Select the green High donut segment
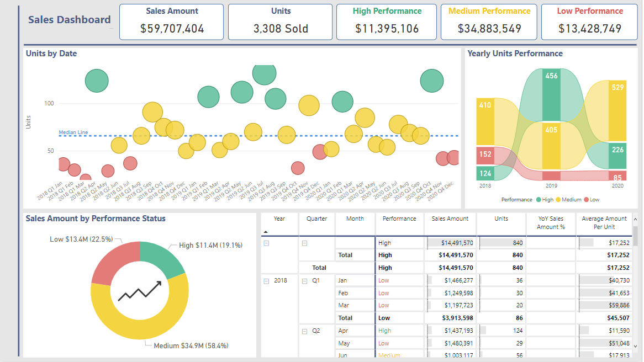 (x=163, y=260)
